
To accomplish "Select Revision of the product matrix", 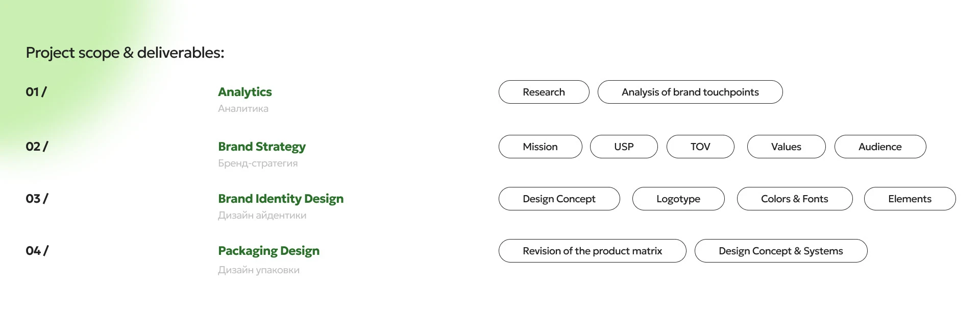I will click(592, 251).
